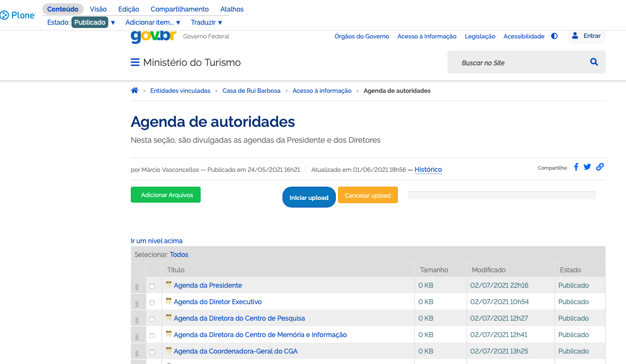Toggle the high contrast accessibility icon

click(554, 36)
